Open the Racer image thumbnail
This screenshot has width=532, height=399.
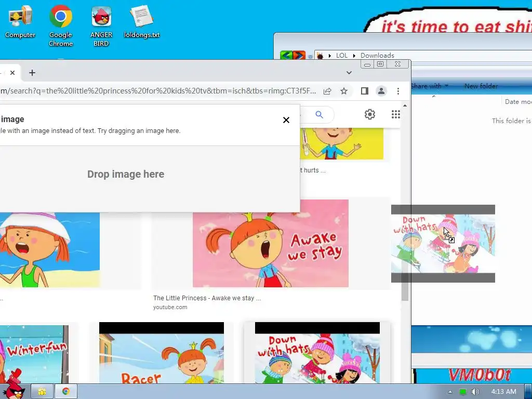coord(162,353)
